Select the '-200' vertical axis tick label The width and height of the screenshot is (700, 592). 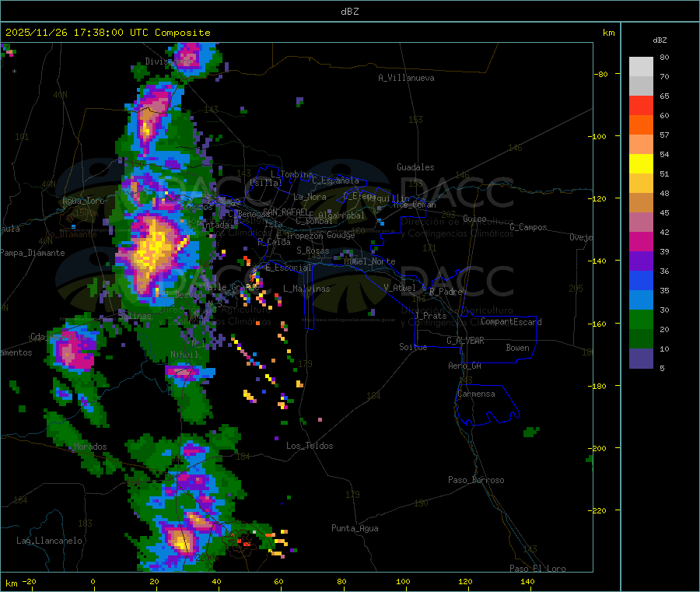click(597, 448)
